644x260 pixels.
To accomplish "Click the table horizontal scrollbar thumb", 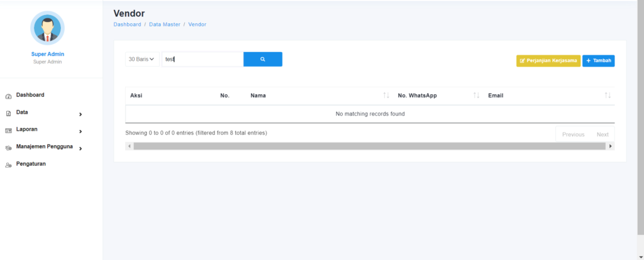I will (369, 146).
